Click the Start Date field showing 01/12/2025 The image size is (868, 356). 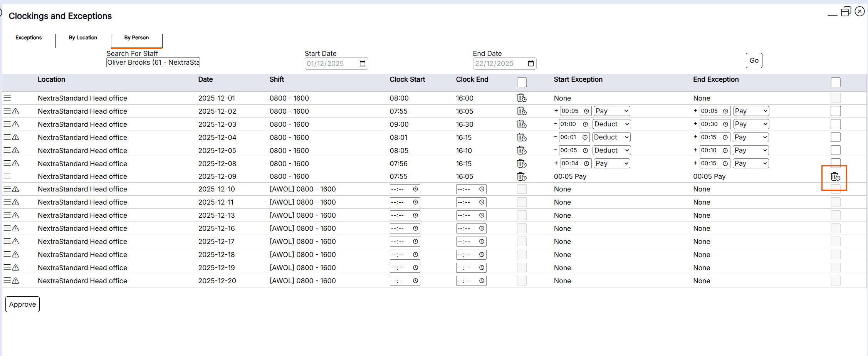[x=336, y=64]
